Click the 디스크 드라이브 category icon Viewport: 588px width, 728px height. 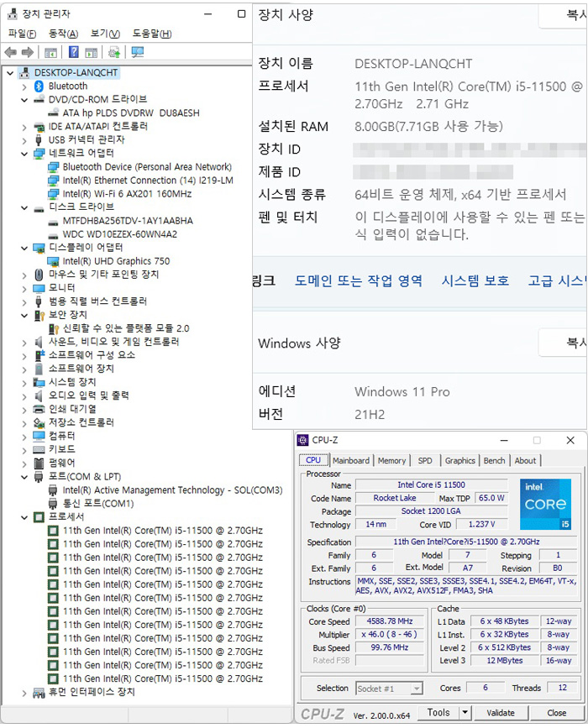click(39, 208)
